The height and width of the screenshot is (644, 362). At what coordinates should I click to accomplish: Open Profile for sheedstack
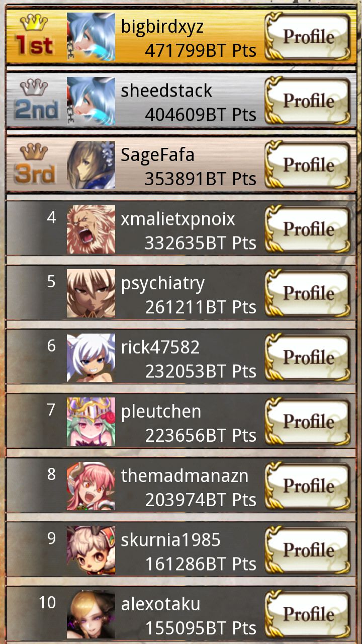(308, 101)
